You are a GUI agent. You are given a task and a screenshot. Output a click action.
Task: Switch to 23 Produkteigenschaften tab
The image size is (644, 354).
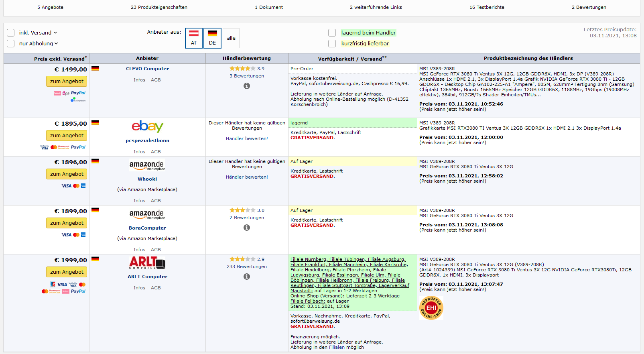[x=159, y=7]
